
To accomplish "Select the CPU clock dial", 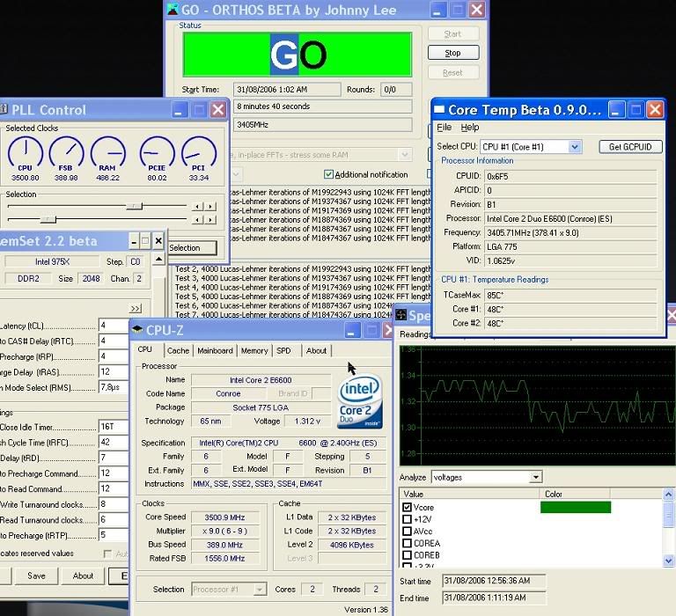I will tap(26, 153).
